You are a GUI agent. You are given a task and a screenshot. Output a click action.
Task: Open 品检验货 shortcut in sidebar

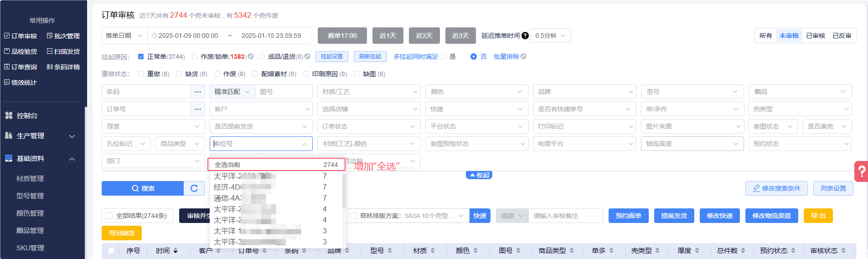tap(21, 52)
